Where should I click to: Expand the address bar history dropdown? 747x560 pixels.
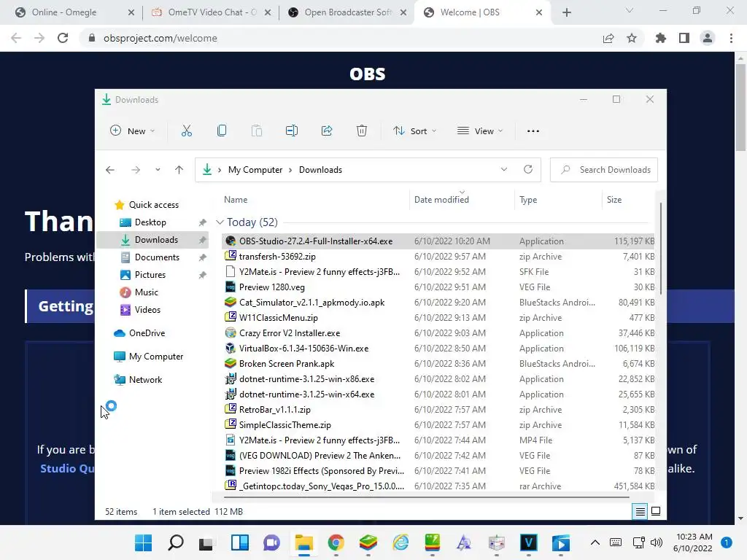point(503,169)
